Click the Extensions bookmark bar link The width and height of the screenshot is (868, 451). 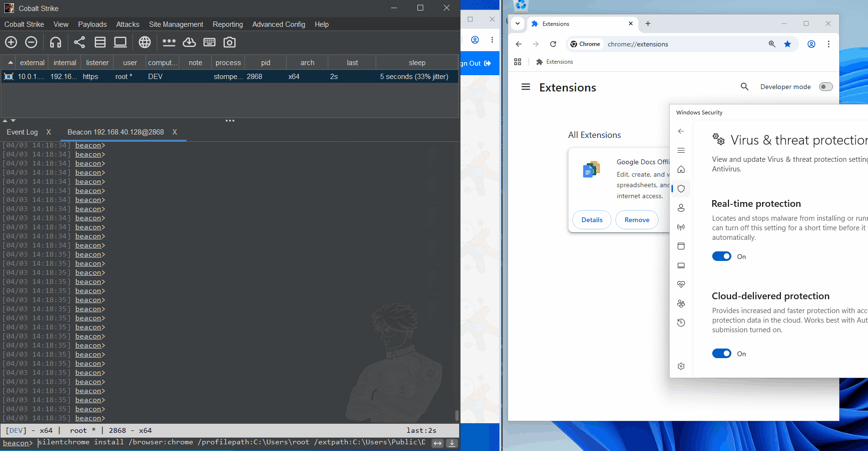click(x=555, y=62)
